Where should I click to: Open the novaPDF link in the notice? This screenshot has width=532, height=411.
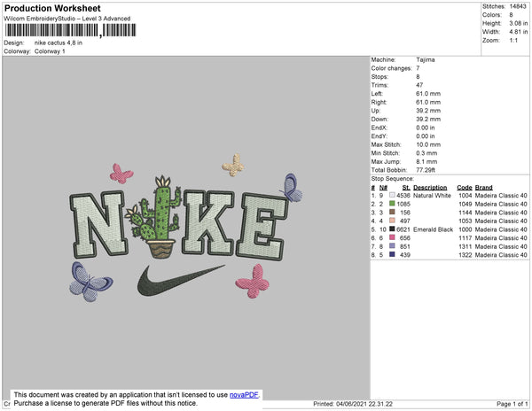click(244, 395)
